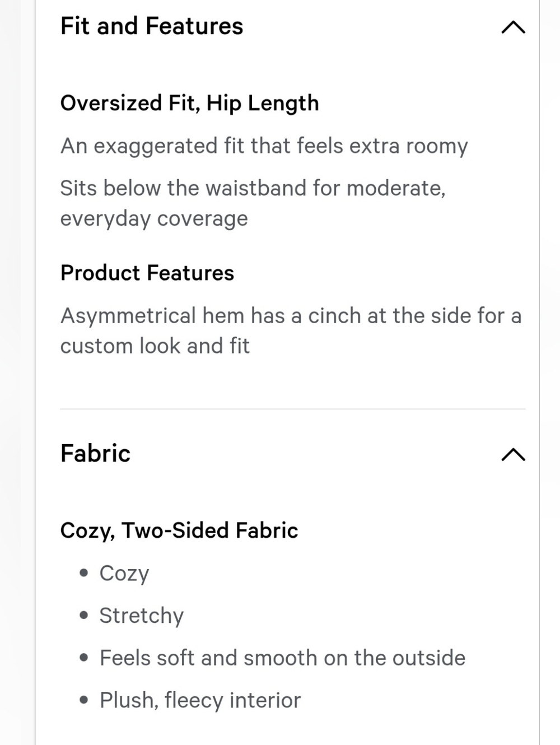
Task: Click the 'everyday coverage' text line
Action: click(x=154, y=218)
